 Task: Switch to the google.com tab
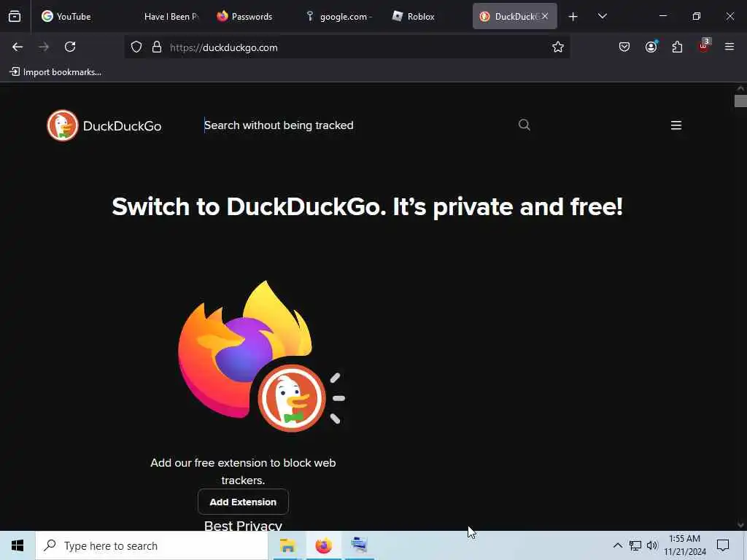point(340,16)
